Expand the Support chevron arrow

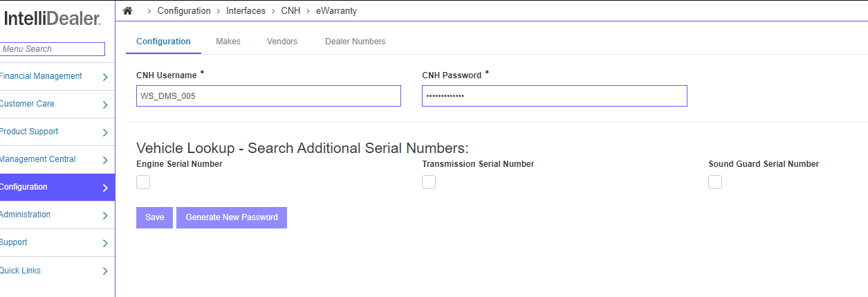(x=105, y=243)
